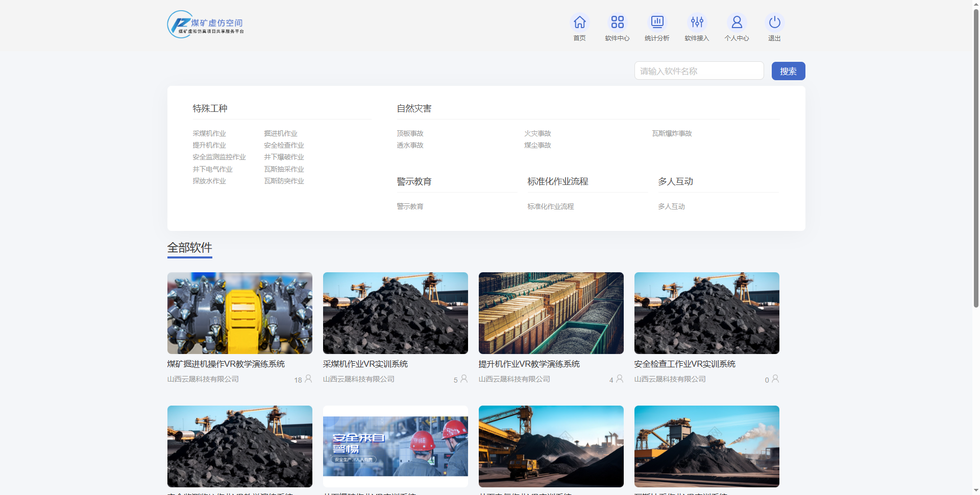Go to the 首页 home icon
Viewport: 980px width, 495px height.
[x=579, y=22]
